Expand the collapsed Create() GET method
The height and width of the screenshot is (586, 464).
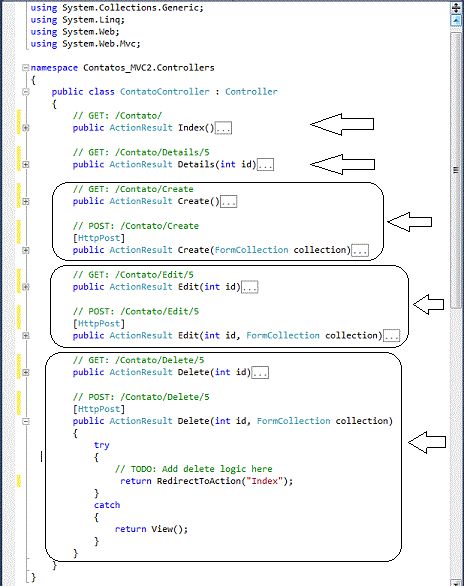coord(25,201)
